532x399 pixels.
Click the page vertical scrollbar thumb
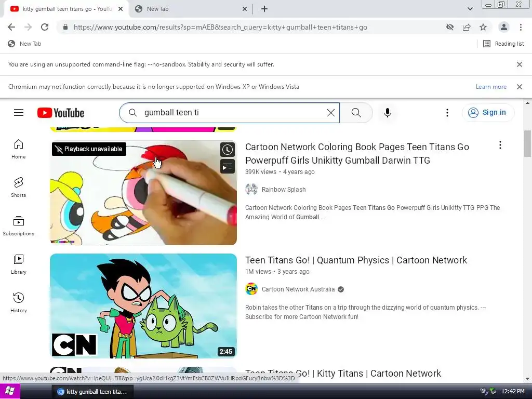click(527, 143)
